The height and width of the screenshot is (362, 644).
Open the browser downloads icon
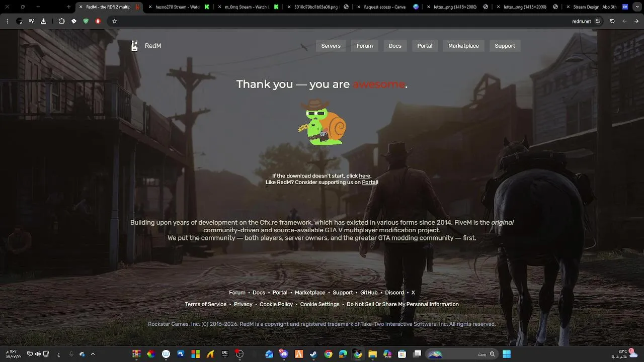(x=43, y=21)
